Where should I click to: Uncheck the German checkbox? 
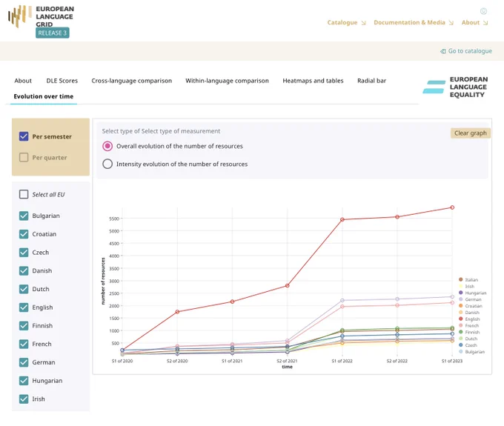point(24,362)
